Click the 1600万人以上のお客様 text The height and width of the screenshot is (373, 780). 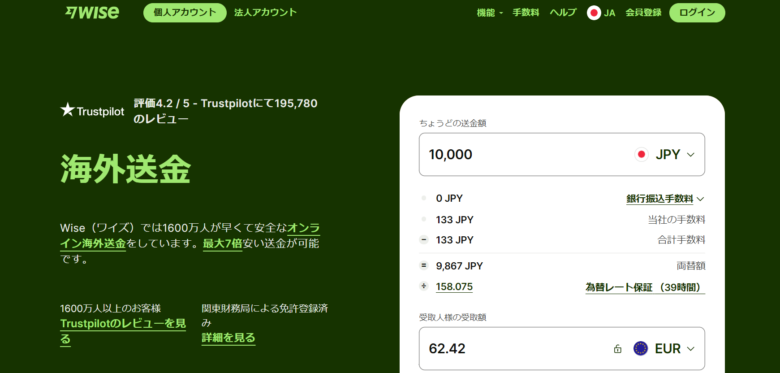click(x=110, y=308)
